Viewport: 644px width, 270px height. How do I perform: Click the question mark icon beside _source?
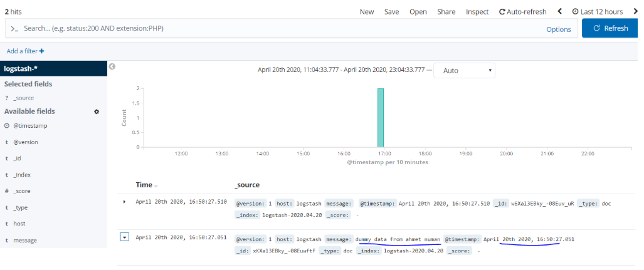(x=6, y=98)
